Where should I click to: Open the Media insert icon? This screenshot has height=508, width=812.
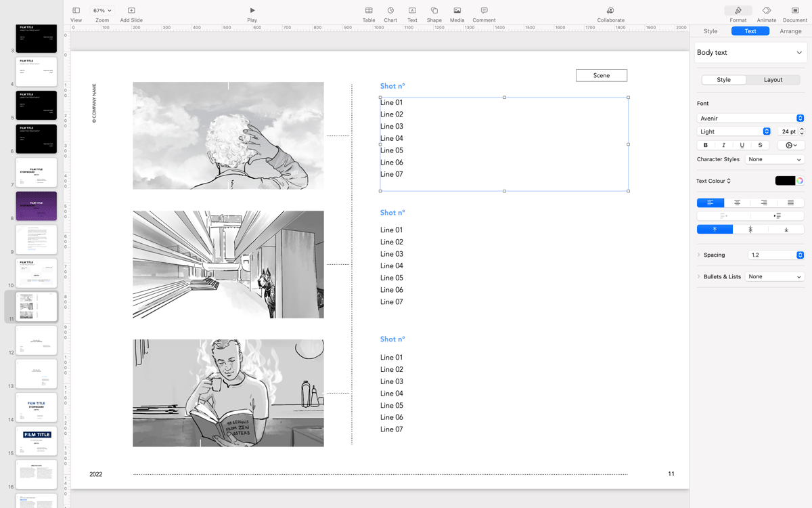(457, 11)
